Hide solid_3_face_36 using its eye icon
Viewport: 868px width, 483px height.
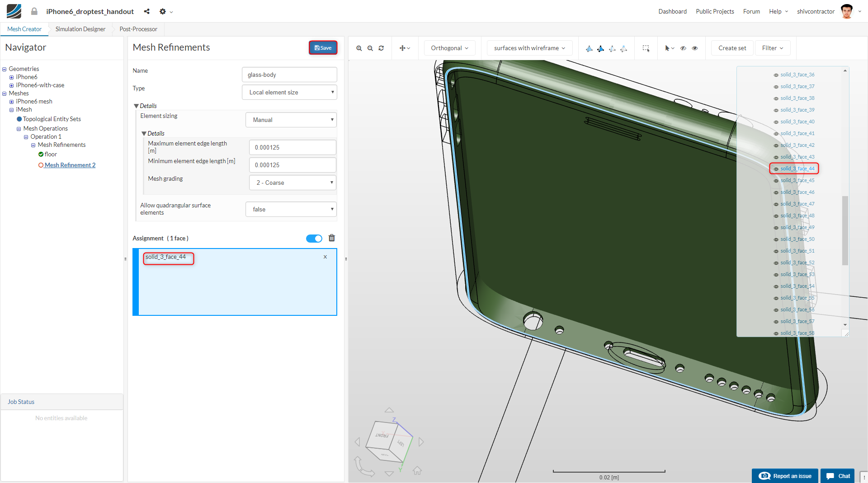pyautogui.click(x=776, y=75)
